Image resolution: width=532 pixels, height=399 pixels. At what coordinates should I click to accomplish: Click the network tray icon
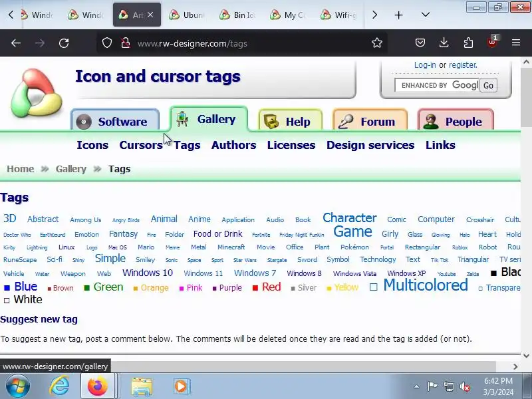pyautogui.click(x=449, y=386)
